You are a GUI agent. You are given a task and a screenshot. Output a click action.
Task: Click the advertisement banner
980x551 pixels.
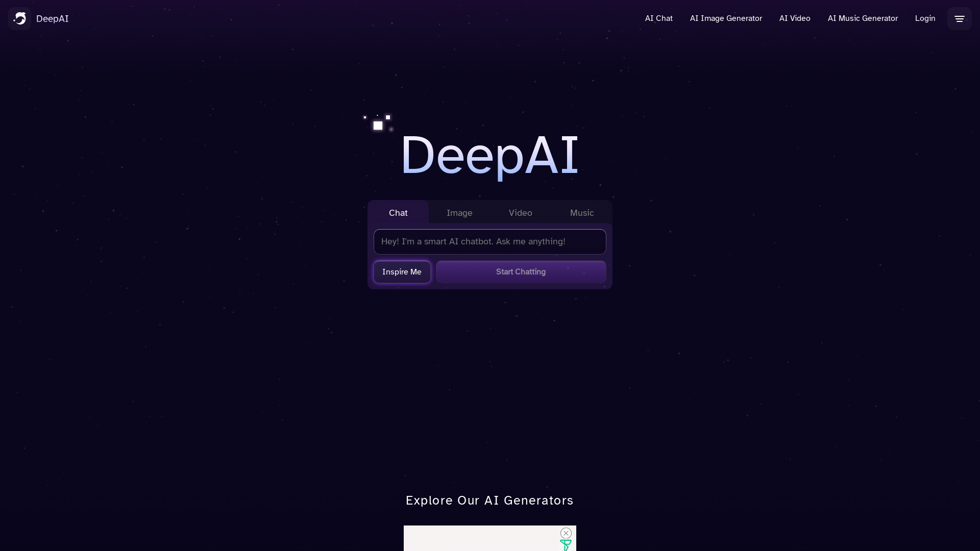[489, 538]
